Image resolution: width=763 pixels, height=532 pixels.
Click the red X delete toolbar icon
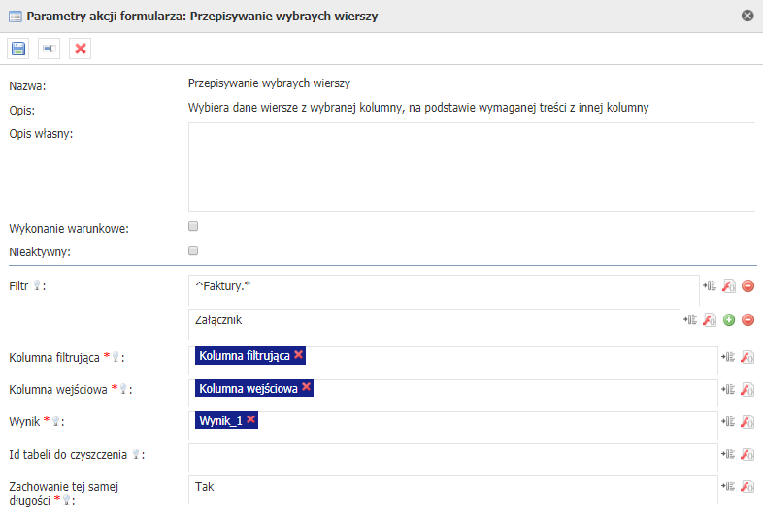(81, 49)
